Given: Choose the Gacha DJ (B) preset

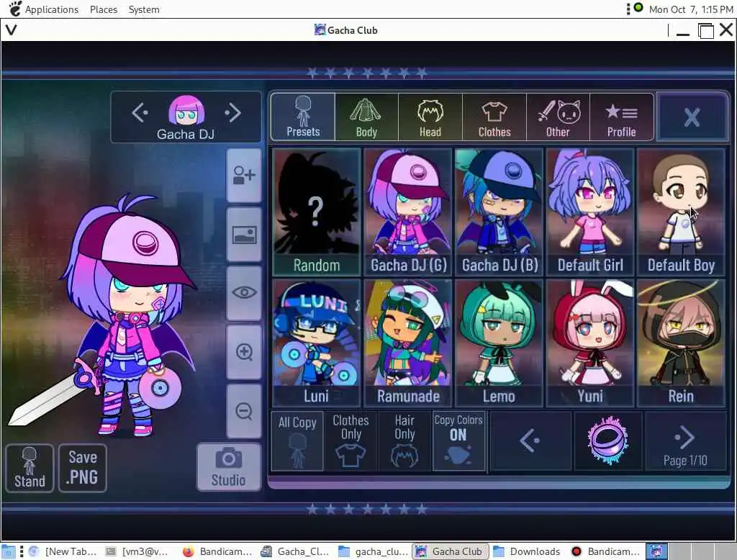Looking at the screenshot, I should (499, 212).
